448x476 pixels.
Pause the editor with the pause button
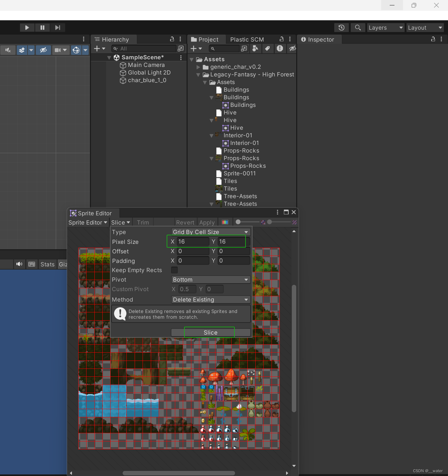[42, 28]
